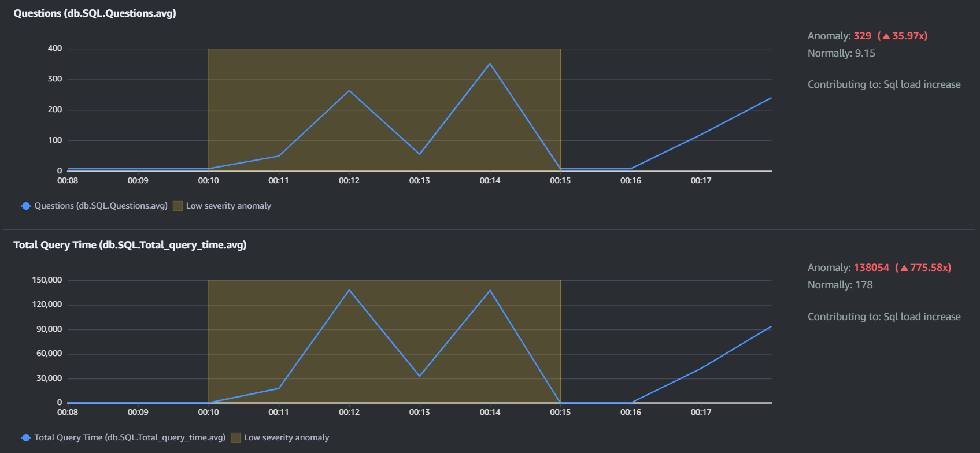Click the Total Query Time legend label

coord(130,437)
